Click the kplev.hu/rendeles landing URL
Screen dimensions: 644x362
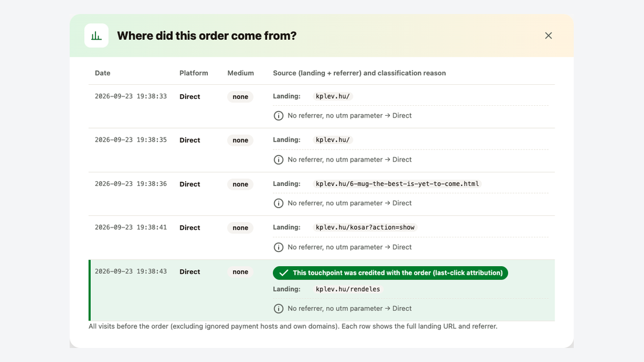click(x=348, y=289)
